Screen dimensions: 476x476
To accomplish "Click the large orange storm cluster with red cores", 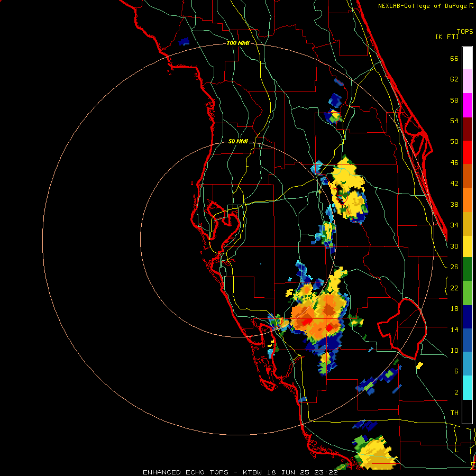I will point(319,317).
